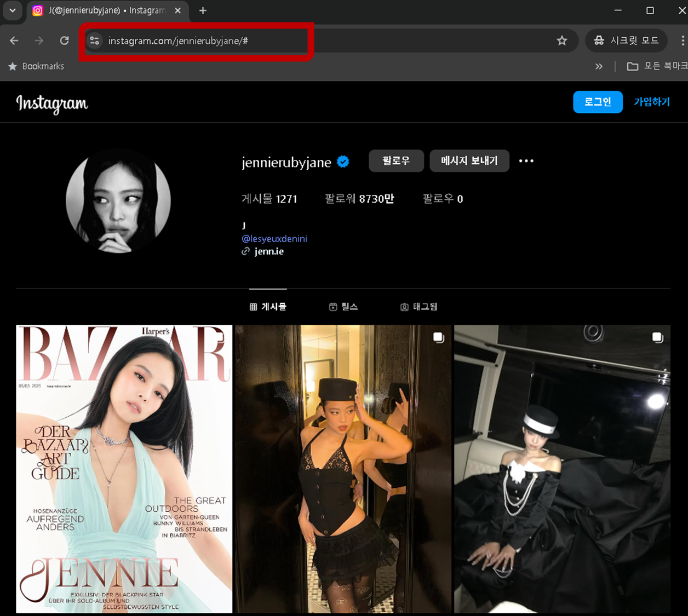Image resolution: width=688 pixels, height=616 pixels.
Task: Go forward to the next page
Action: [x=39, y=41]
